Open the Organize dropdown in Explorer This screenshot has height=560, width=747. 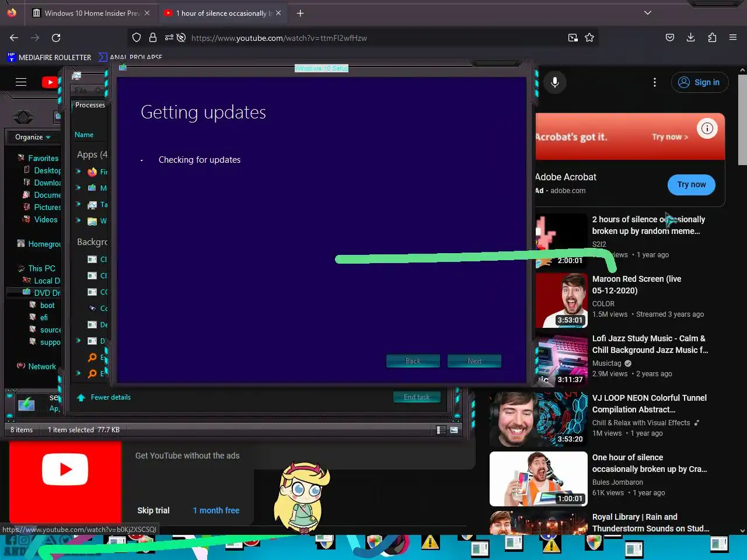click(x=33, y=137)
